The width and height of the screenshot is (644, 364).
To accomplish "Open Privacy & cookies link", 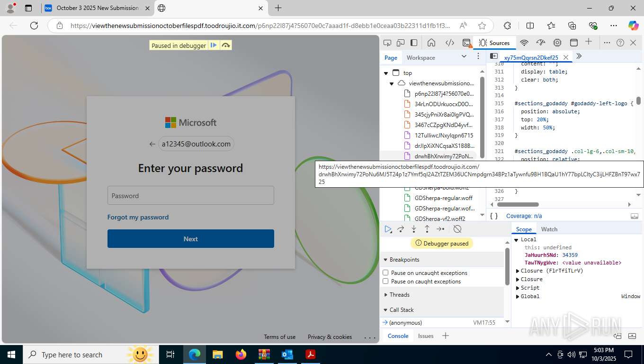I will click(x=330, y=337).
